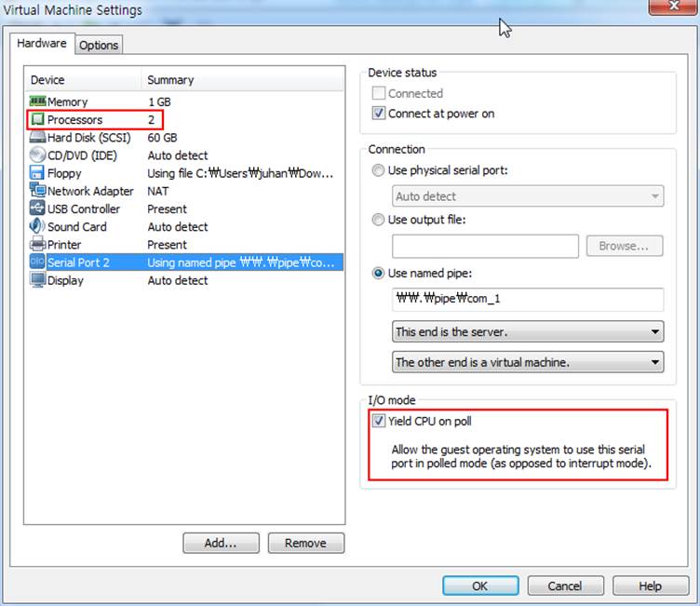Screen dimensions: 700x606
Task: Tick the Connected checkbox
Action: point(378,93)
